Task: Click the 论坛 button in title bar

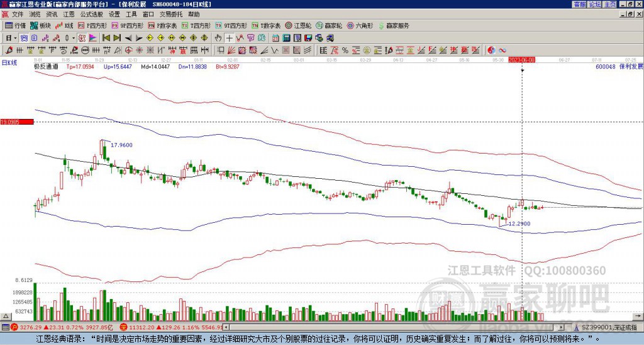Action: 595,4
